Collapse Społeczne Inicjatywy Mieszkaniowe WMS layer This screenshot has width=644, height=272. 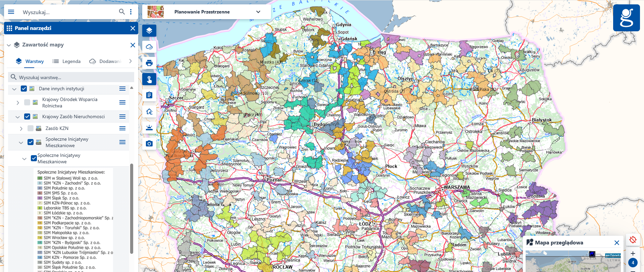tap(21, 142)
